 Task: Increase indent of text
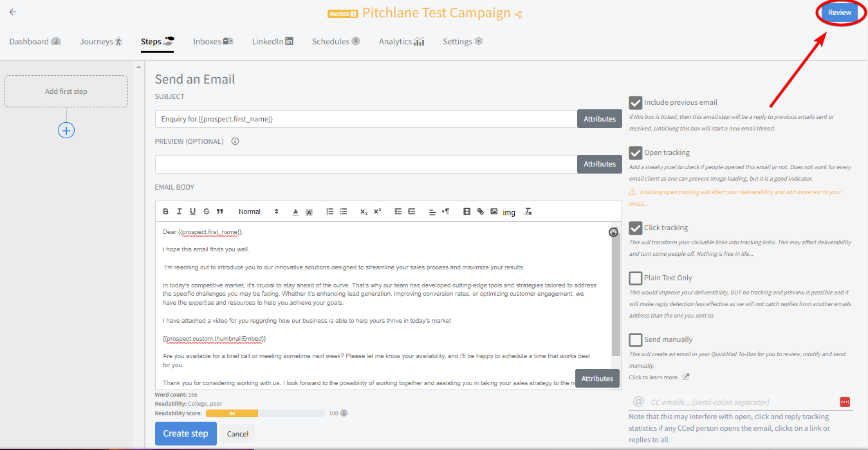(412, 212)
